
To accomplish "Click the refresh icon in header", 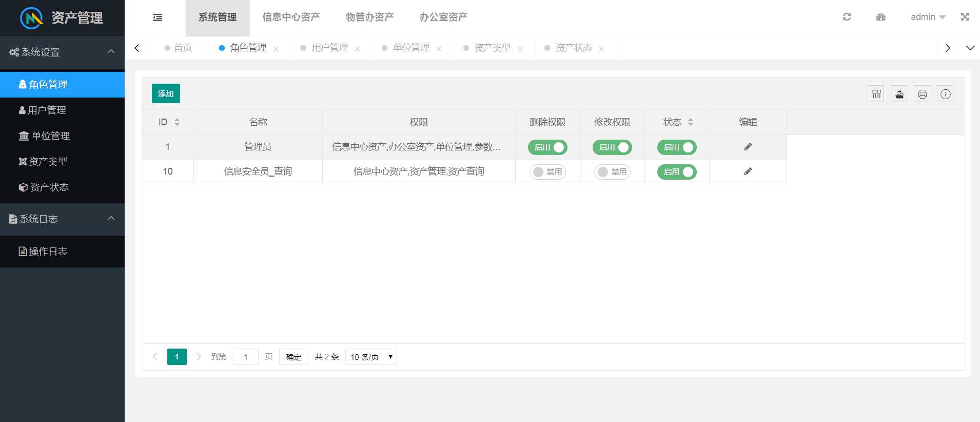I will (847, 17).
